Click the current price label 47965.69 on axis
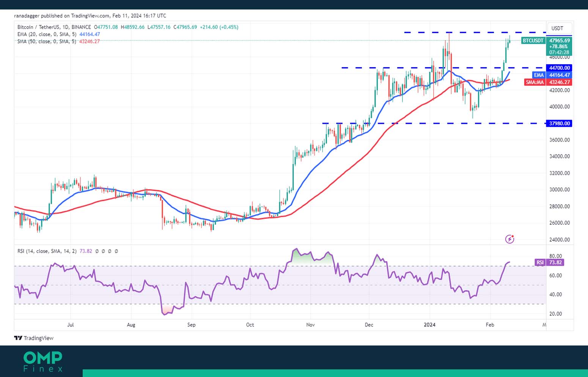The width and height of the screenshot is (588, 377). coord(560,40)
